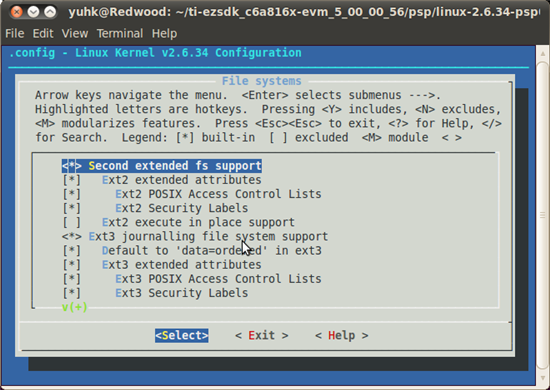The width and height of the screenshot is (550, 390).
Task: Click the terminal scrollbar down arrow
Action: coord(543,378)
